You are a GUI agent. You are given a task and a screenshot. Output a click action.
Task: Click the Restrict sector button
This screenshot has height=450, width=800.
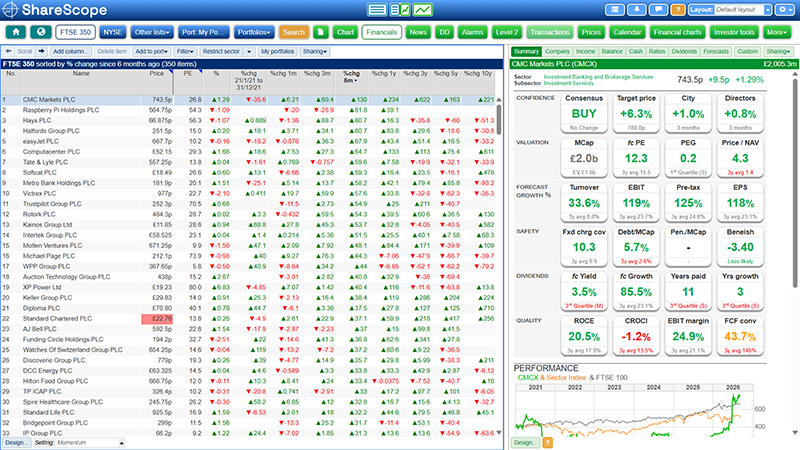(x=221, y=52)
